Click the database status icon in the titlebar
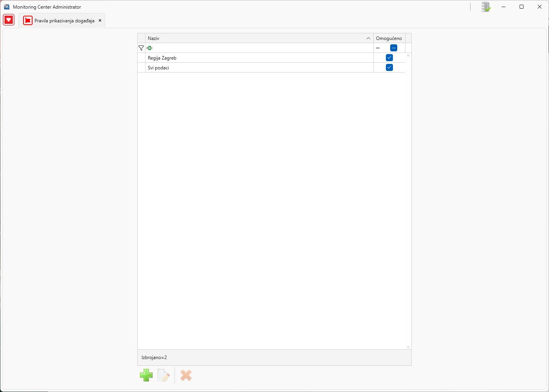Image resolution: width=549 pixels, height=392 pixels. (x=485, y=7)
